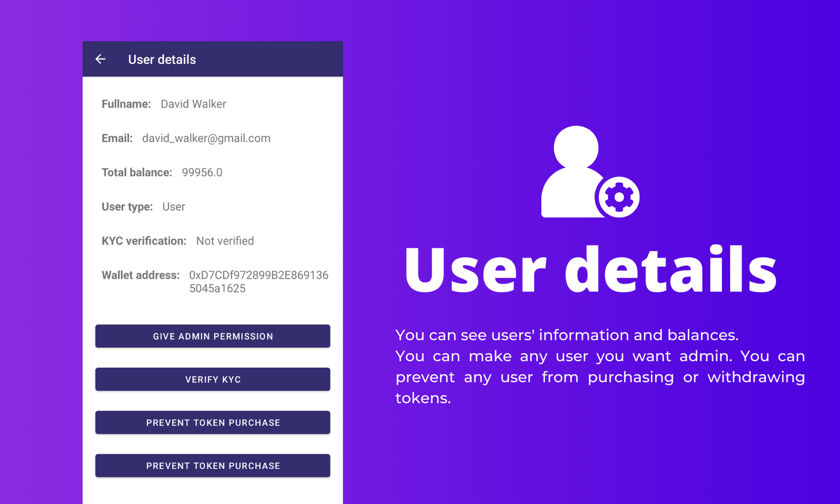Click the Email label
This screenshot has width=840, height=504.
(x=117, y=138)
